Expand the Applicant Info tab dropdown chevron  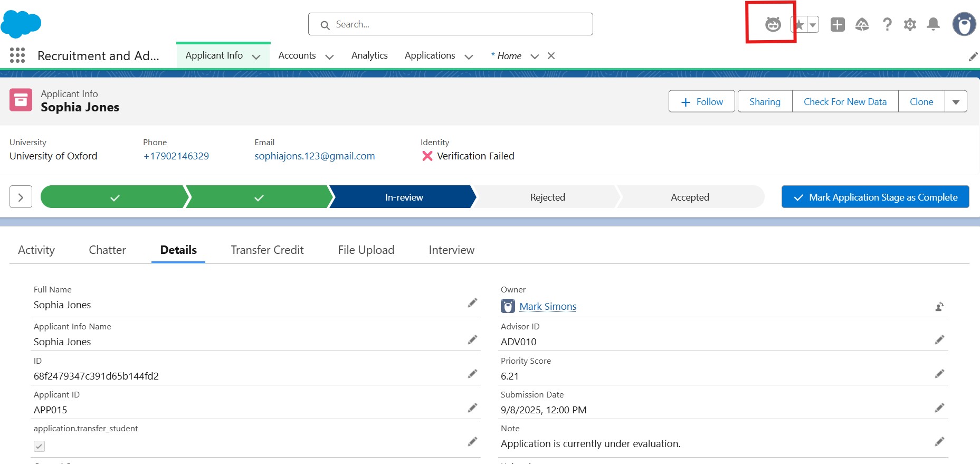256,56
